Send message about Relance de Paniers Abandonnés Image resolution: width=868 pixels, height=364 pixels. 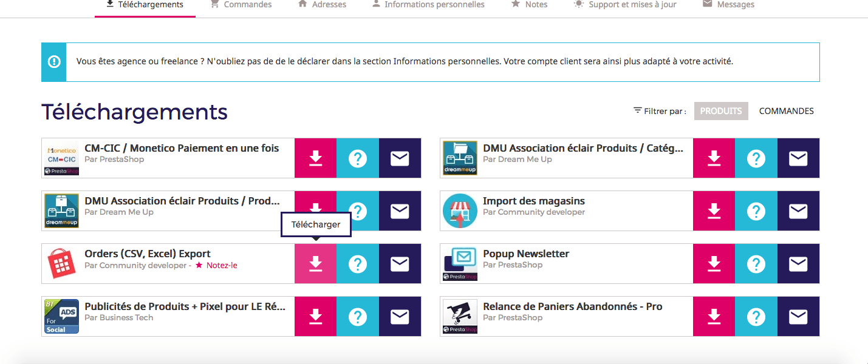[x=798, y=317]
